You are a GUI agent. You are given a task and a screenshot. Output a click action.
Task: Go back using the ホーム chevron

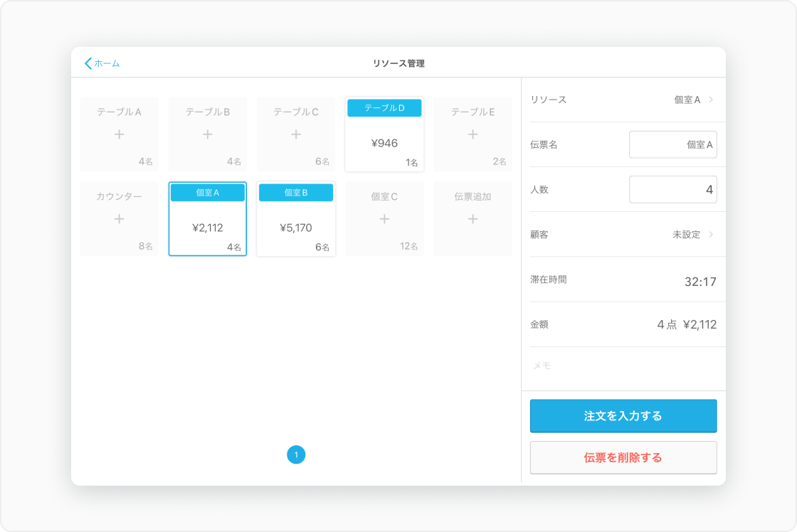pyautogui.click(x=89, y=63)
